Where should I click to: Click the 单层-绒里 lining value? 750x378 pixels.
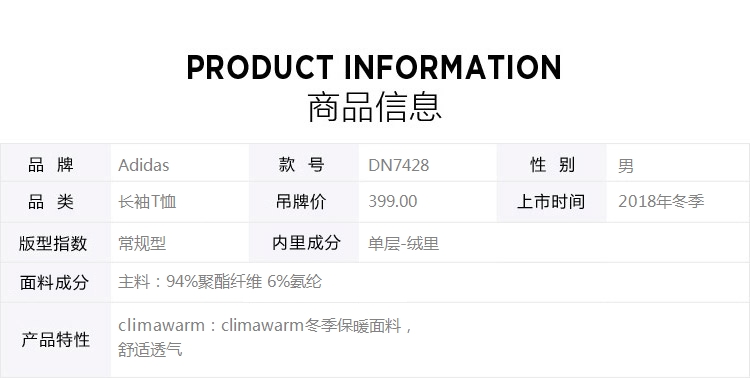tap(403, 244)
